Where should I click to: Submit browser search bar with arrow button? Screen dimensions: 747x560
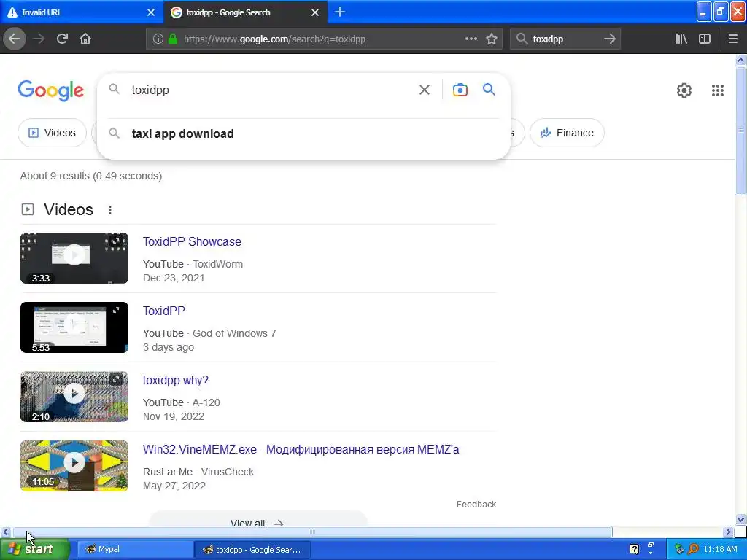(609, 39)
